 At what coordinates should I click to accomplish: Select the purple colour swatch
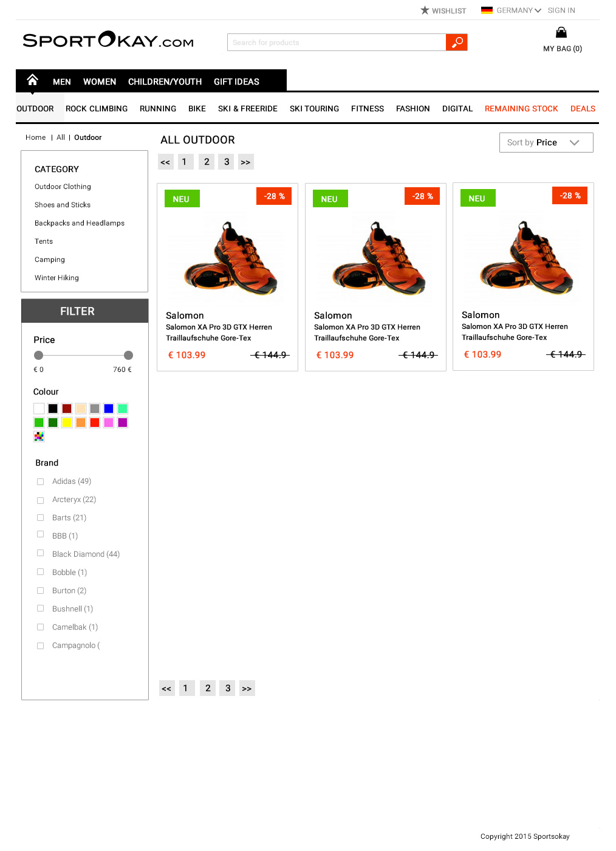[123, 422]
